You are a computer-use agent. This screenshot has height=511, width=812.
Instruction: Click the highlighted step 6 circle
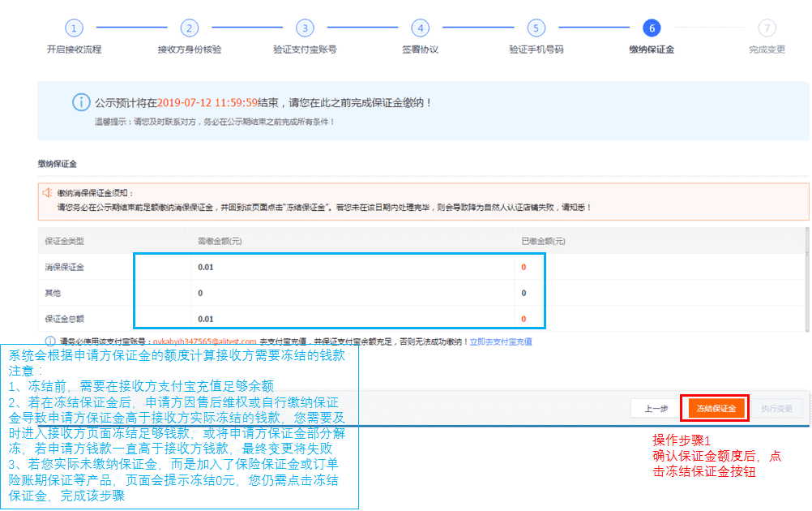pyautogui.click(x=651, y=28)
